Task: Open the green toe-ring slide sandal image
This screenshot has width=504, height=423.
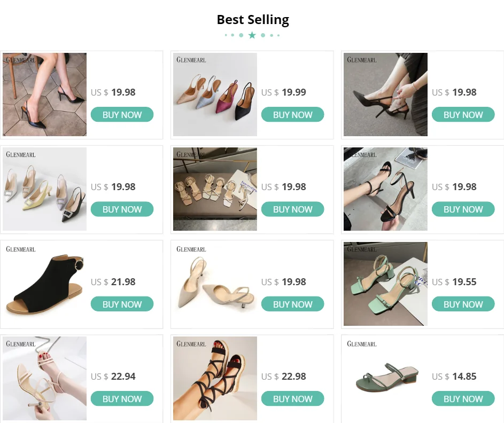Action: 385,378
